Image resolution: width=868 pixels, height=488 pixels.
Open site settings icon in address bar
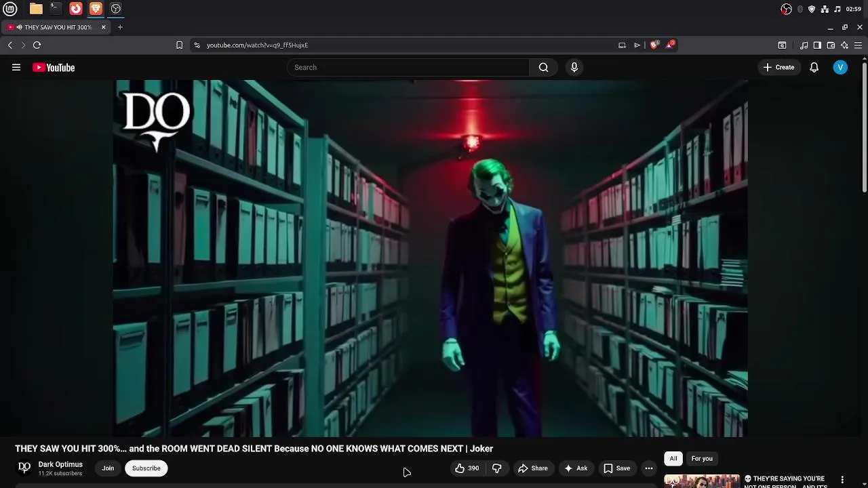197,45
